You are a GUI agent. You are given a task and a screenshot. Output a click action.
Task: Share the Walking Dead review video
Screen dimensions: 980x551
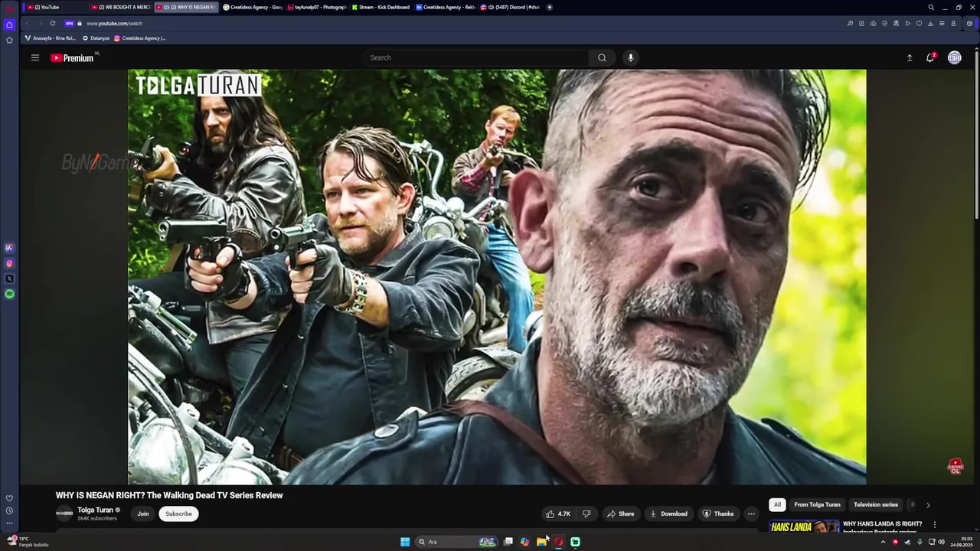click(621, 514)
